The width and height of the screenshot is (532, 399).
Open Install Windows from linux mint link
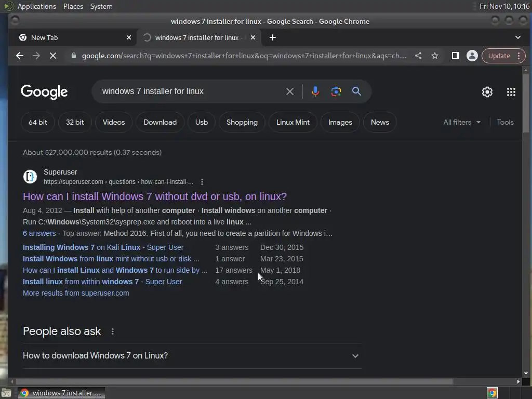pos(111,259)
